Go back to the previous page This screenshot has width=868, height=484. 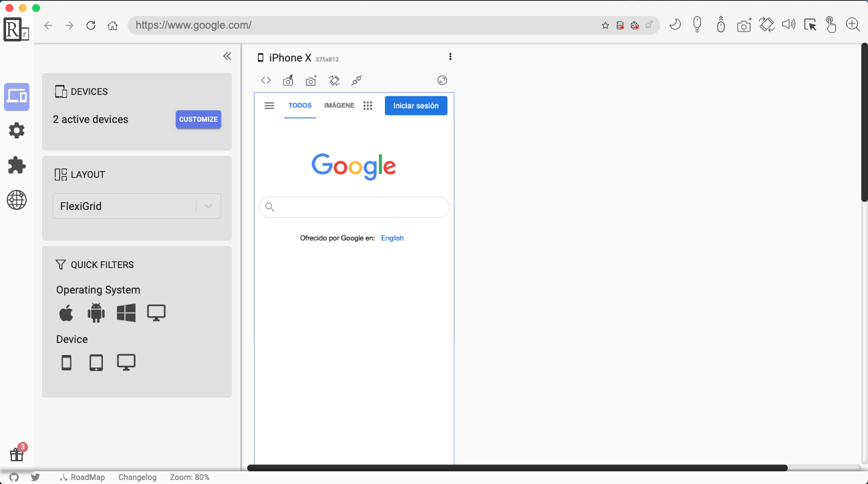[x=47, y=25]
